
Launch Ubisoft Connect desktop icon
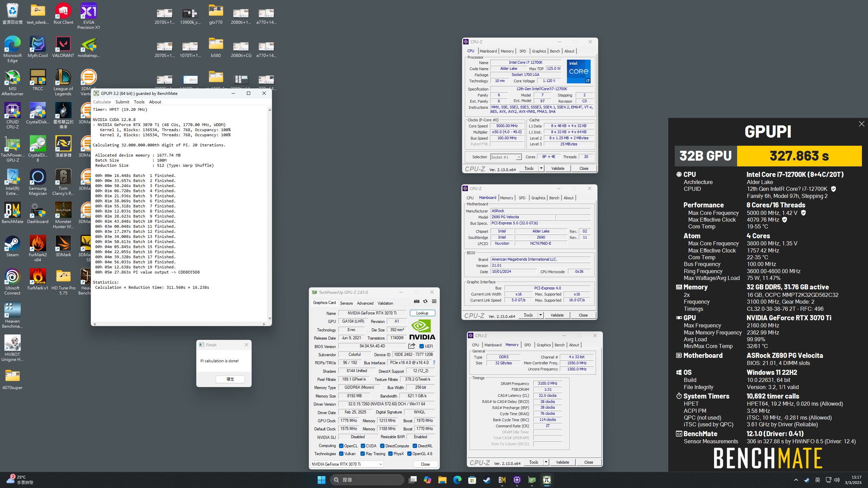pos(13,282)
